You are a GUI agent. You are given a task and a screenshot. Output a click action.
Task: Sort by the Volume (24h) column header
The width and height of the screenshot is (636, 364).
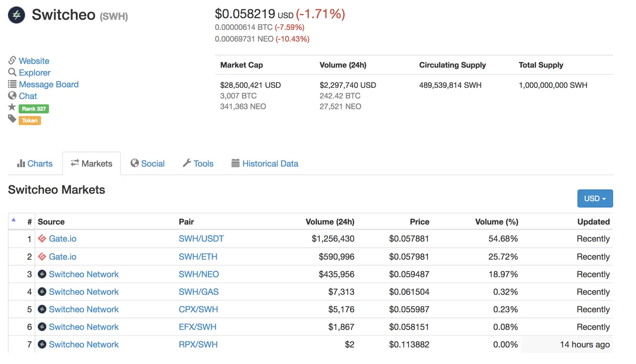point(330,222)
